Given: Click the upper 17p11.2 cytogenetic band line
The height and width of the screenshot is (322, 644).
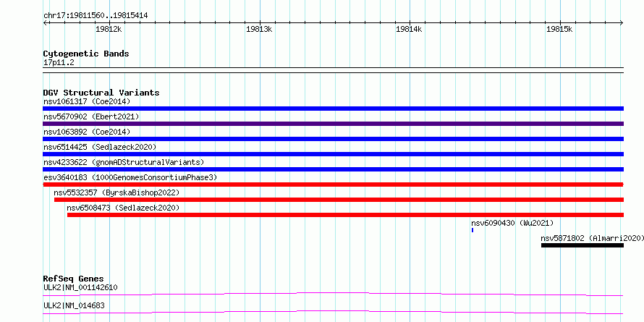Looking at the screenshot, I should [333, 68].
